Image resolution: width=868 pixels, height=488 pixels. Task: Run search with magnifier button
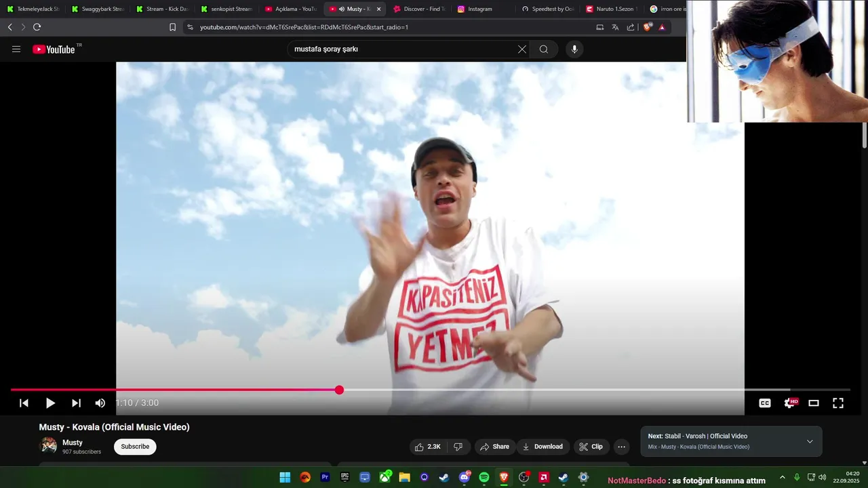coord(544,49)
